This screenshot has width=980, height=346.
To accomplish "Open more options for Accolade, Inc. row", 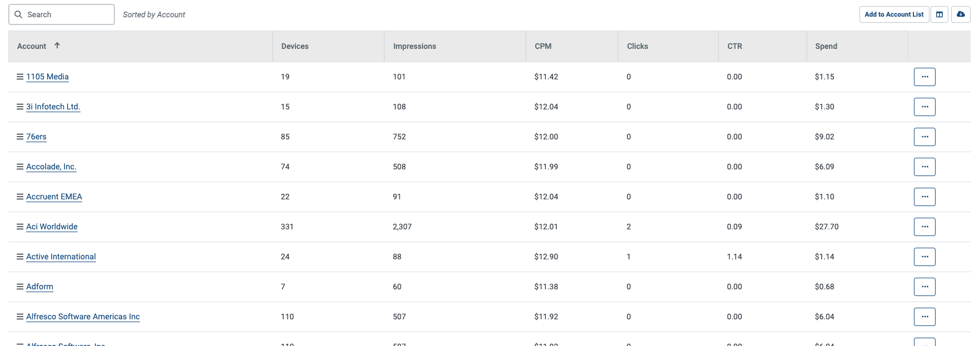I will (x=924, y=167).
